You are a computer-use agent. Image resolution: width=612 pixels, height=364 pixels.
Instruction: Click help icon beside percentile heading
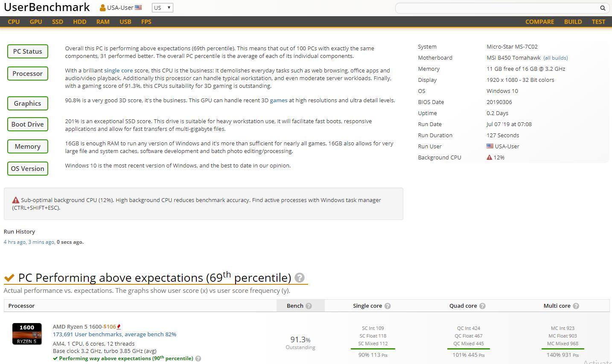[300, 278]
